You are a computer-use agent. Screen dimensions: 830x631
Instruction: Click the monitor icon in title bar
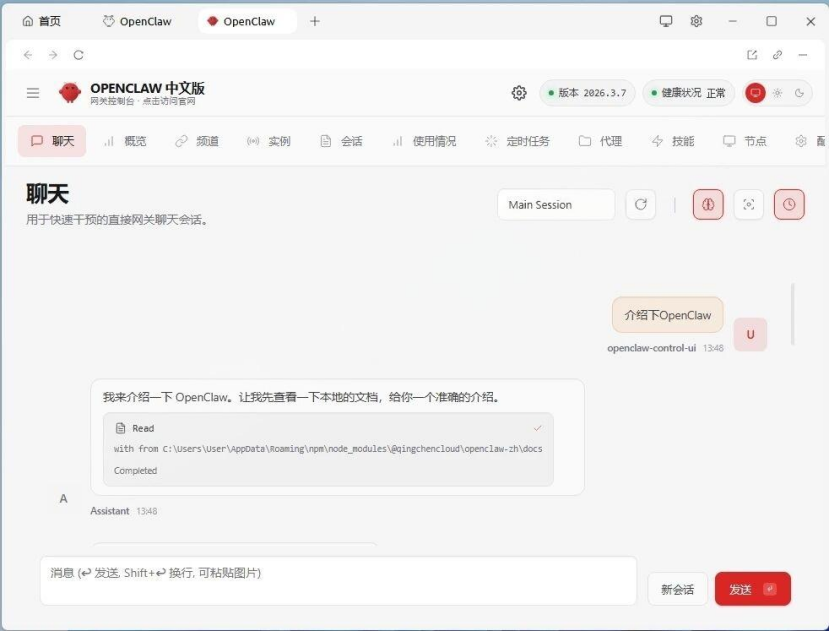point(666,21)
